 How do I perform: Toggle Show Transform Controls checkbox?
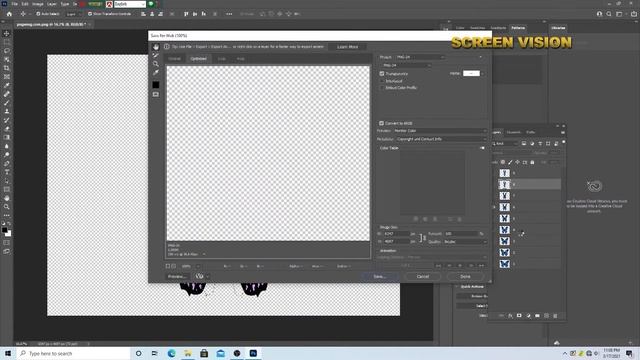click(x=90, y=14)
